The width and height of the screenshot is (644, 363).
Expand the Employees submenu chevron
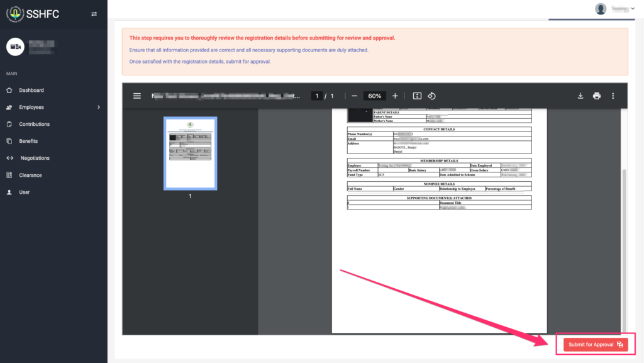click(x=99, y=108)
